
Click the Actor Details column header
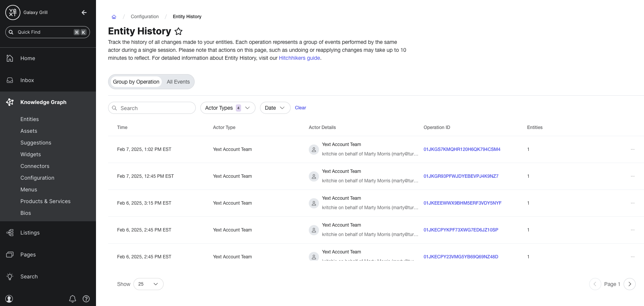tap(322, 127)
